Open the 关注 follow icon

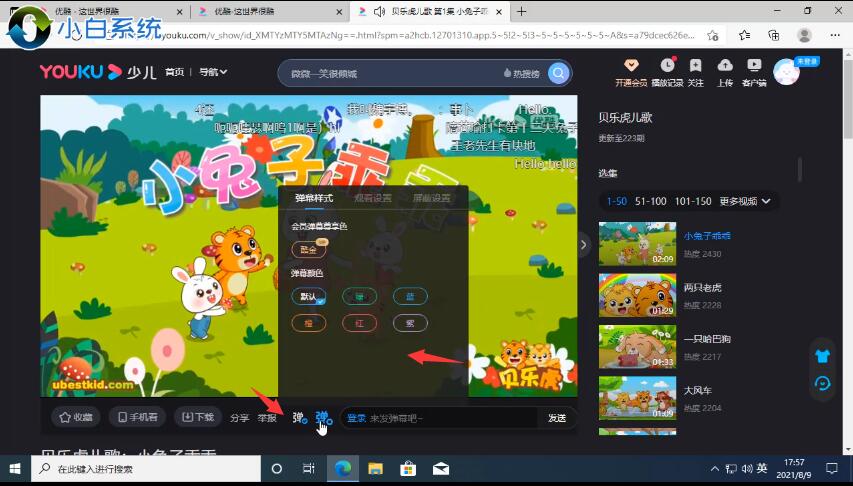click(x=696, y=73)
